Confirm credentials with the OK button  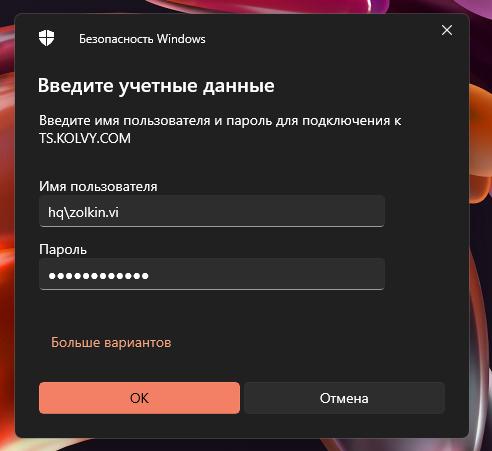(139, 398)
